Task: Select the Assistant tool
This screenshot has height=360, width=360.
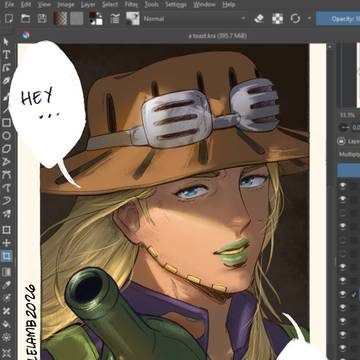Action: (x=6, y=353)
